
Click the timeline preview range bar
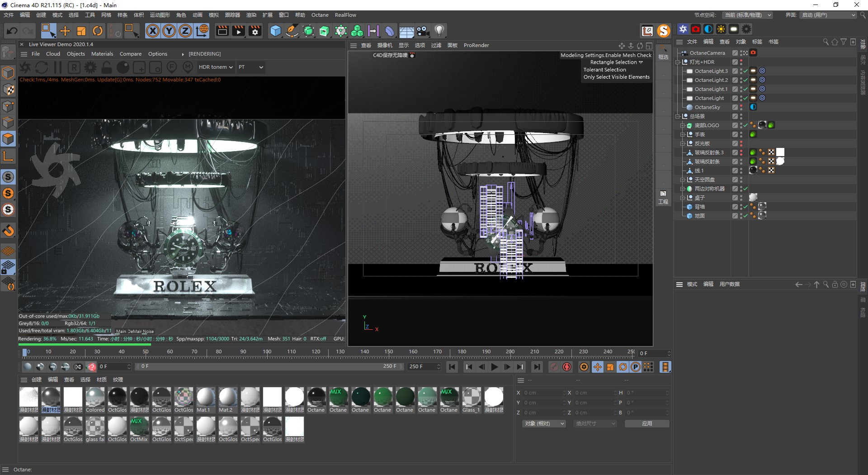coord(270,366)
